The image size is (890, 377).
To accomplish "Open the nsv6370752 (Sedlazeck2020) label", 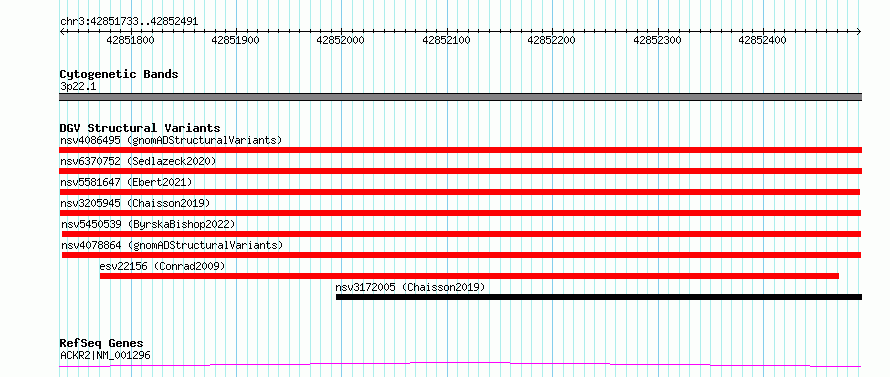I will point(138,161).
